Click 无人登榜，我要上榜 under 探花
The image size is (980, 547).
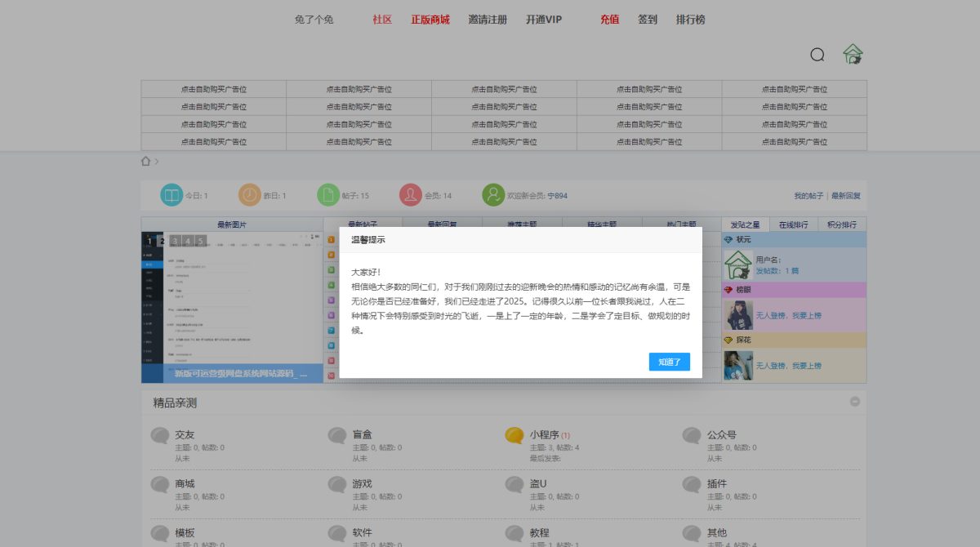point(788,366)
